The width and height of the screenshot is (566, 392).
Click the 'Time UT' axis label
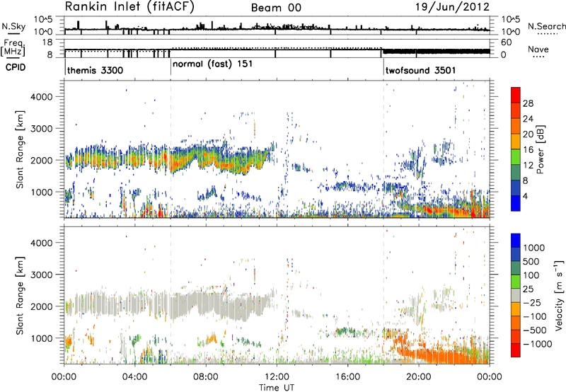click(277, 388)
